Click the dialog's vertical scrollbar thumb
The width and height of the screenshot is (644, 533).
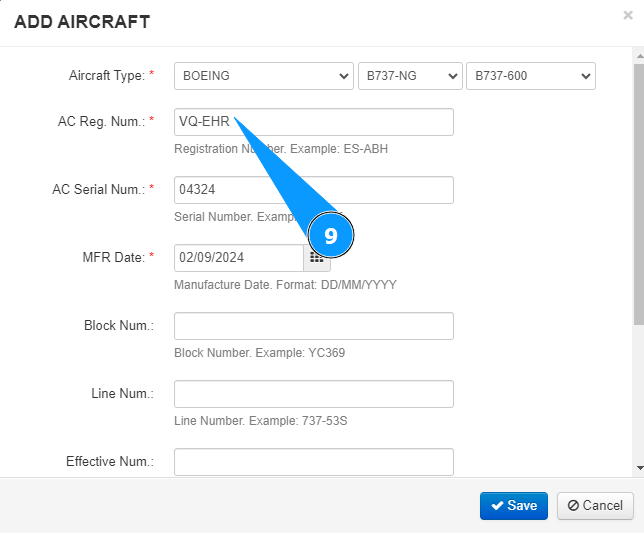click(x=639, y=190)
